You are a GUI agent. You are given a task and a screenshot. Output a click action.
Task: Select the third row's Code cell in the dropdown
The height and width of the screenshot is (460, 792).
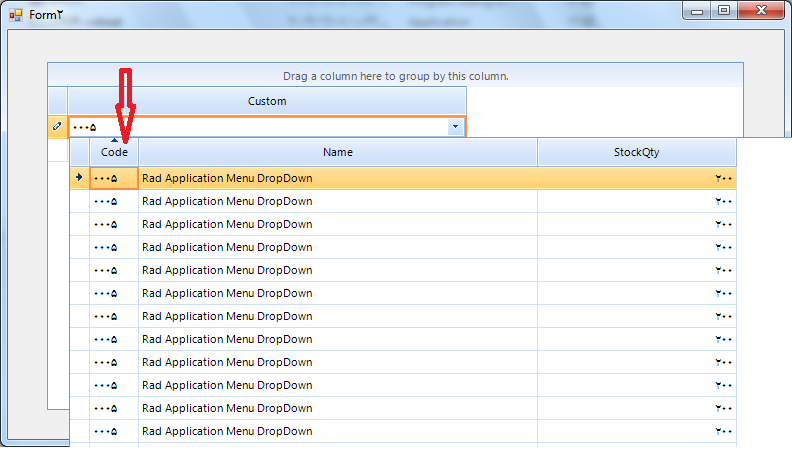point(114,224)
